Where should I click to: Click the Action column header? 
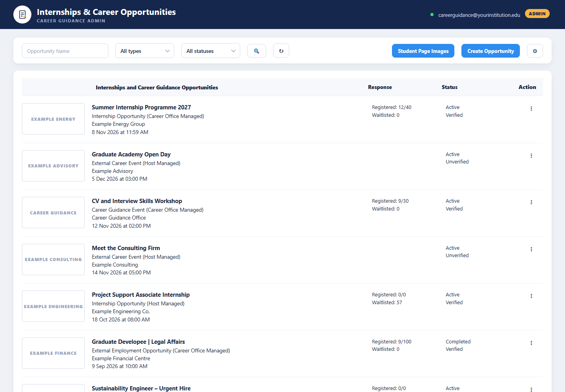point(527,87)
